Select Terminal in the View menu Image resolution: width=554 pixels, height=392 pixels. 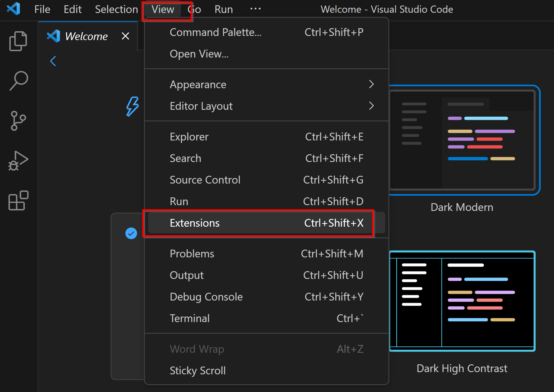click(267, 318)
